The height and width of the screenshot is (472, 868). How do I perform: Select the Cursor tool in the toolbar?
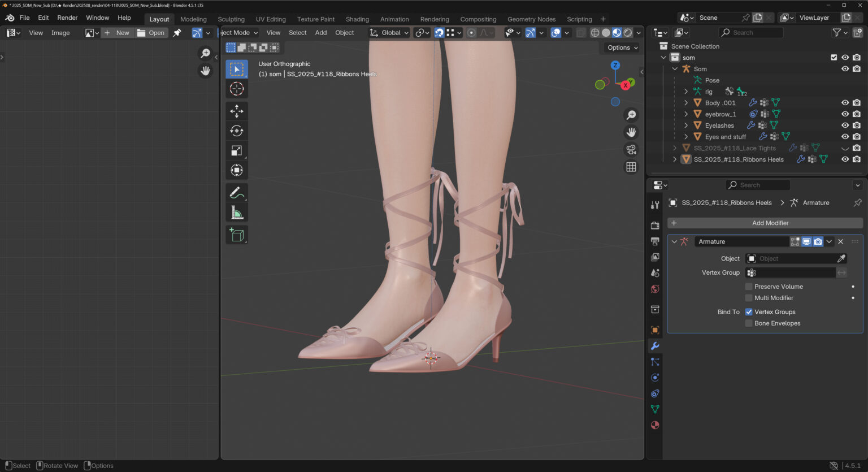237,89
